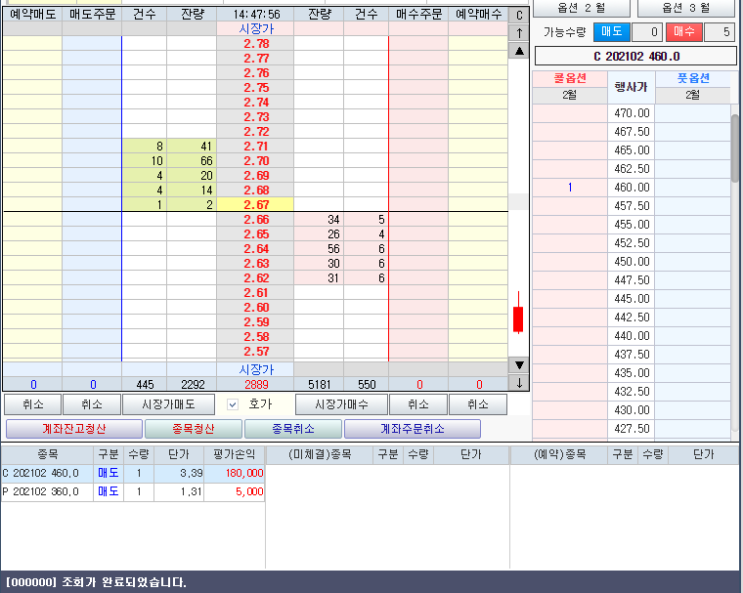Image resolution: width=743 pixels, height=593 pixels.
Task: Click the (예약)종목 column header
Action: coord(560,455)
